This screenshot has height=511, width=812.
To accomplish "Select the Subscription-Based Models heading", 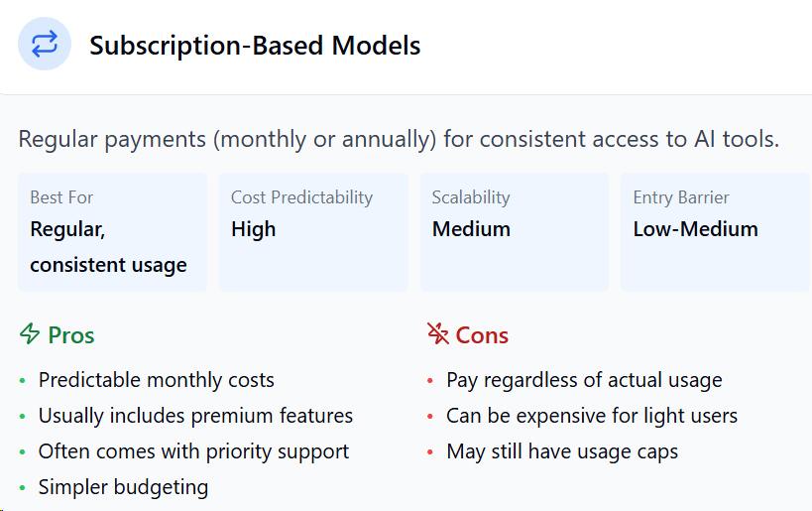I will click(x=255, y=46).
